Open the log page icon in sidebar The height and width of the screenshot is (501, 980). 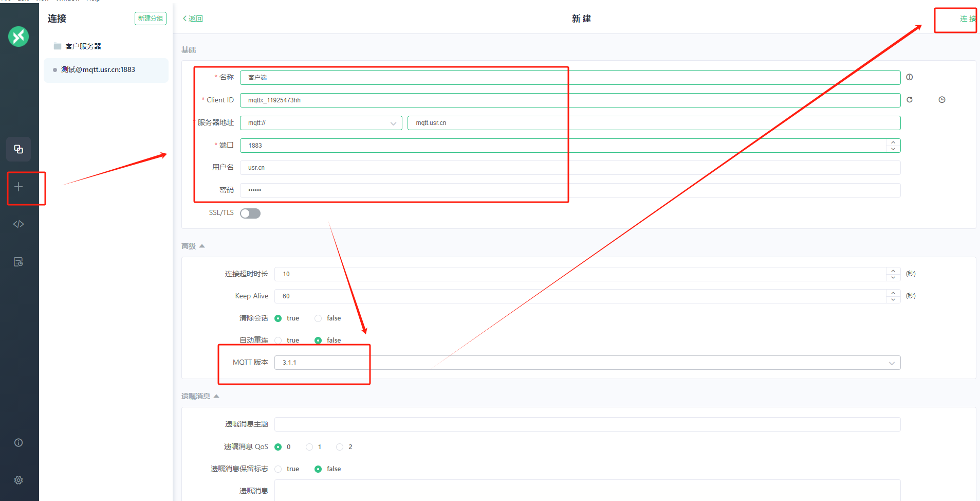19,262
